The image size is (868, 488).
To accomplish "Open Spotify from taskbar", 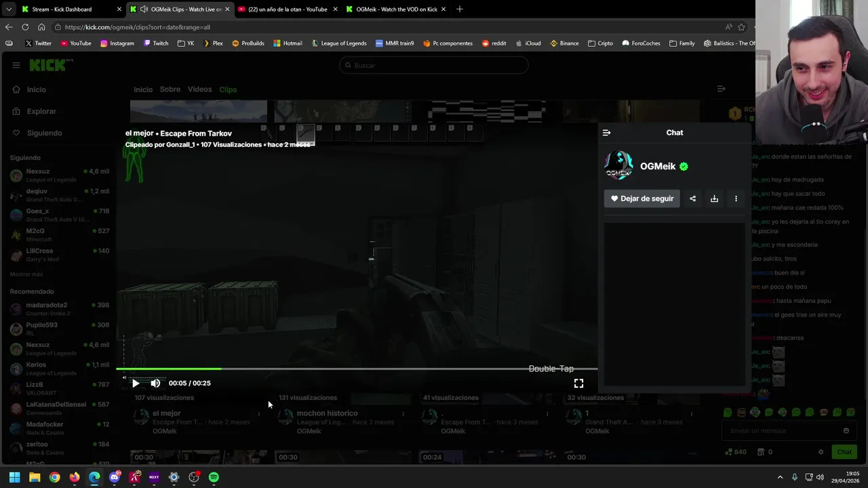I will pos(214,477).
